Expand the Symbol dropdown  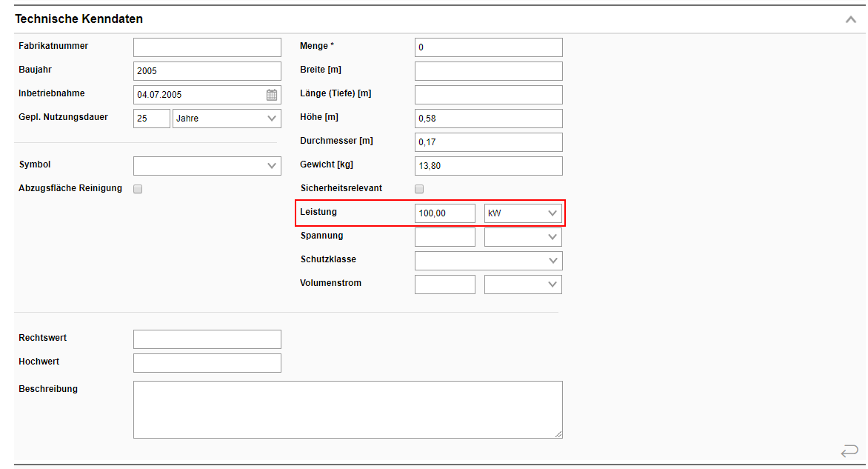pyautogui.click(x=207, y=166)
